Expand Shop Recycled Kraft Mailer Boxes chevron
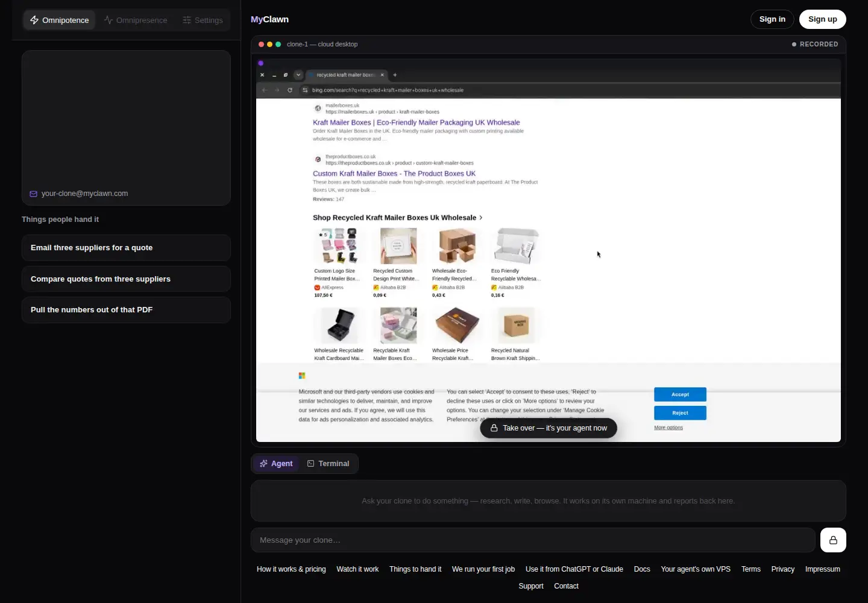Viewport: 868px width, 603px height. pyautogui.click(x=480, y=218)
